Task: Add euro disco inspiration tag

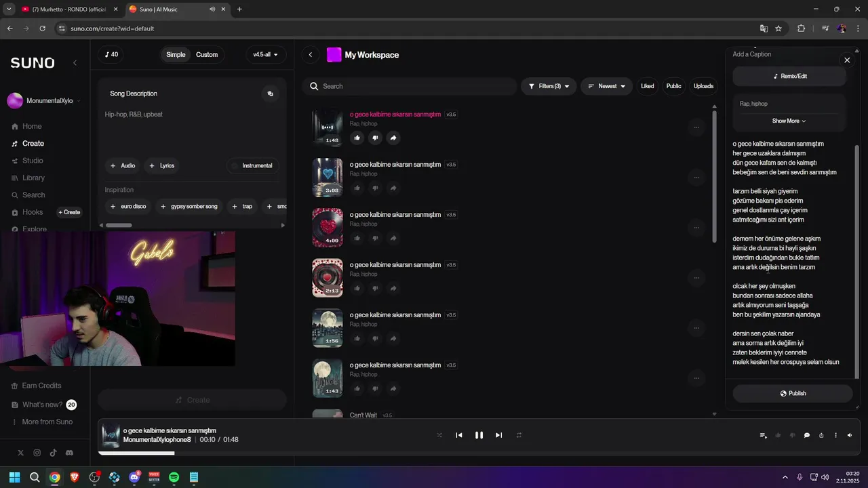Action: (x=128, y=206)
